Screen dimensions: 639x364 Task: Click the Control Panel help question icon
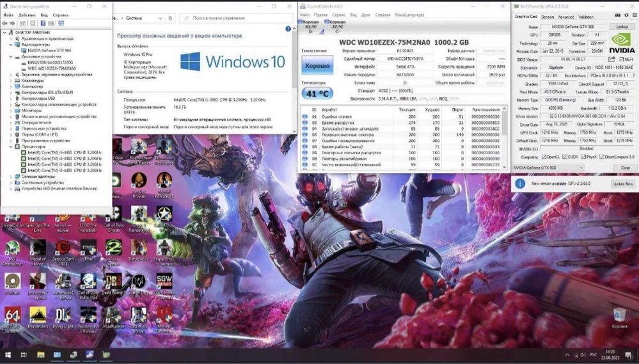(288, 29)
